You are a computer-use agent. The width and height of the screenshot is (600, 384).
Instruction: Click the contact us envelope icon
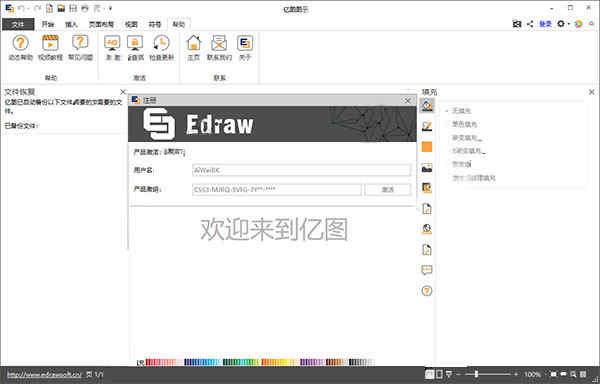[x=219, y=43]
